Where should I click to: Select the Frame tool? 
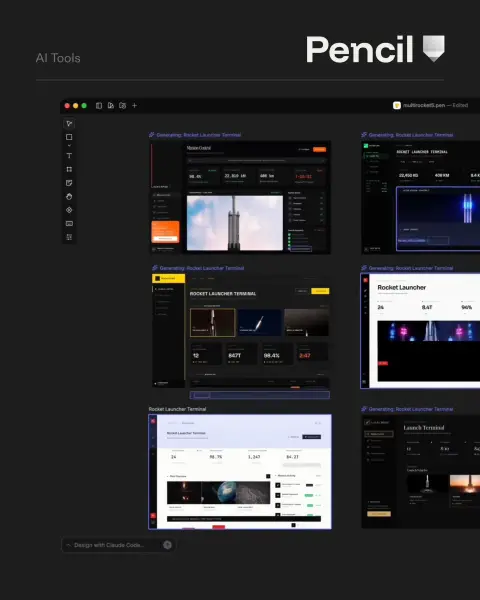(x=69, y=169)
